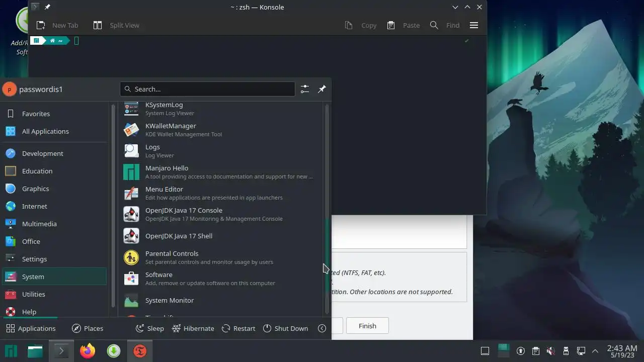Click New Tab in Konsole

coord(57,25)
